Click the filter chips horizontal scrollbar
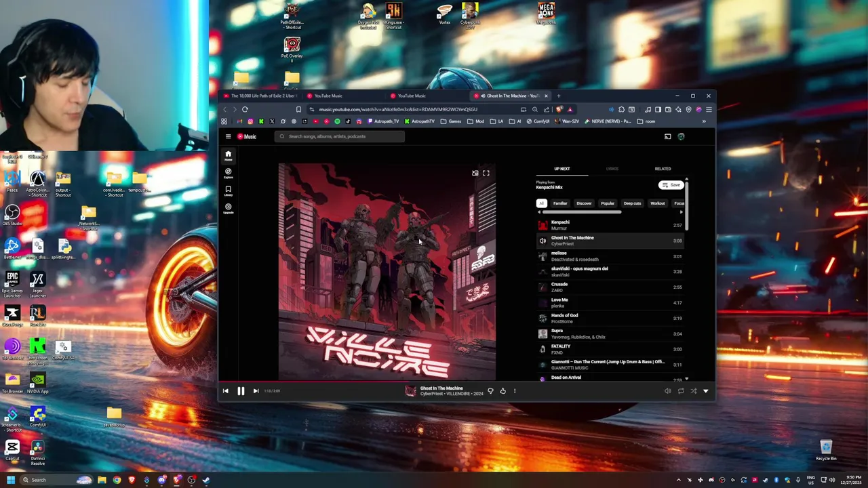This screenshot has width=868, height=488. pos(581,212)
